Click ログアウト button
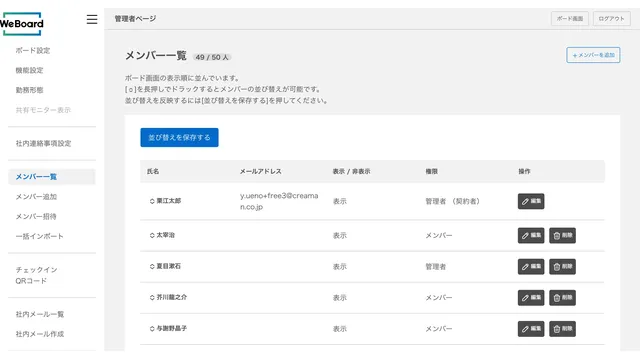The height and width of the screenshot is (360, 640). 611,18
